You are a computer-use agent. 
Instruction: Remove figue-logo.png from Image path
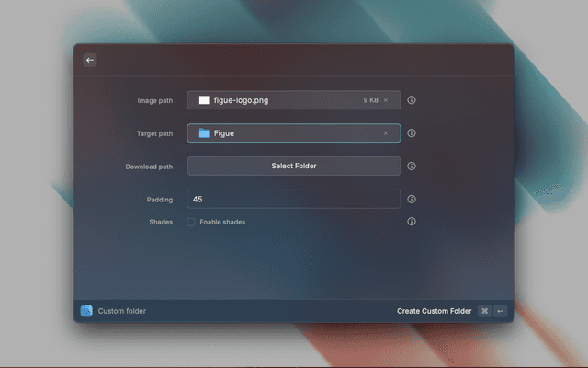[386, 100]
